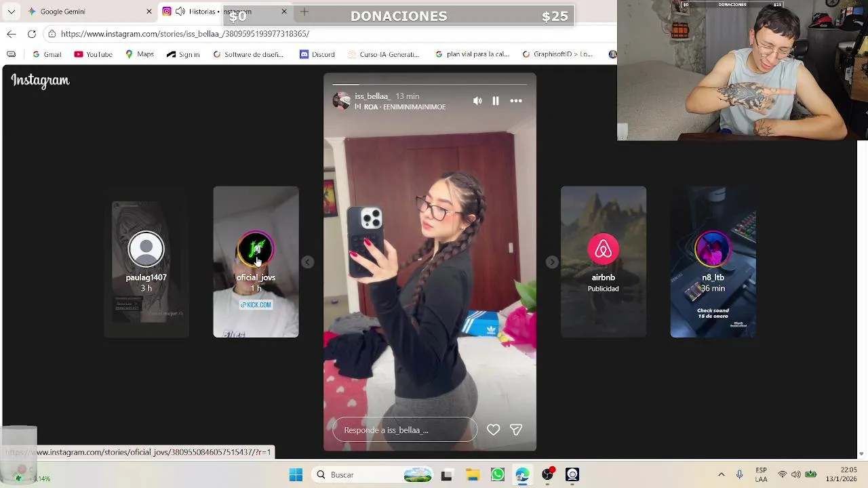The height and width of the screenshot is (488, 868).
Task: Click the 'Responde a iss_bellaa_...' reply field
Action: pos(405,430)
